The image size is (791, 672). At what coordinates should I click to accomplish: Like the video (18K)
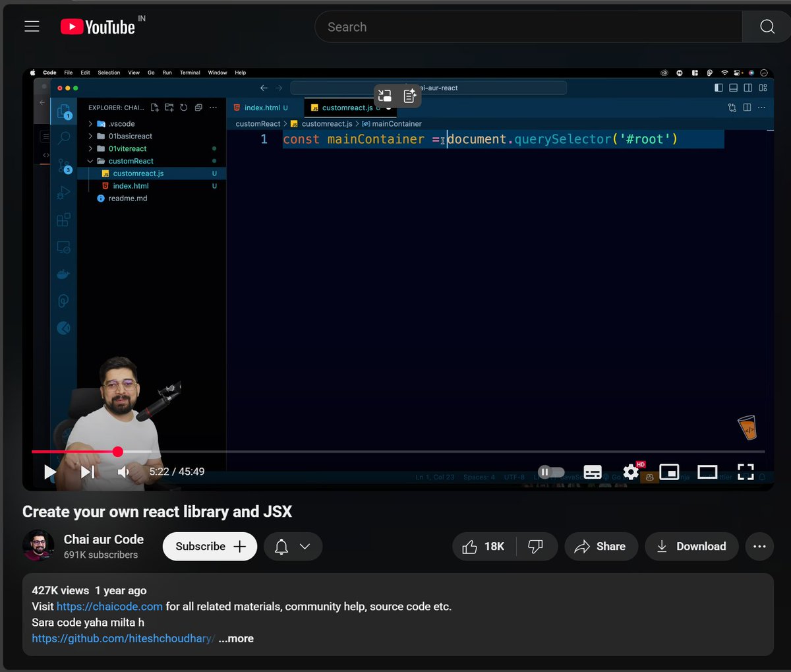[484, 547]
